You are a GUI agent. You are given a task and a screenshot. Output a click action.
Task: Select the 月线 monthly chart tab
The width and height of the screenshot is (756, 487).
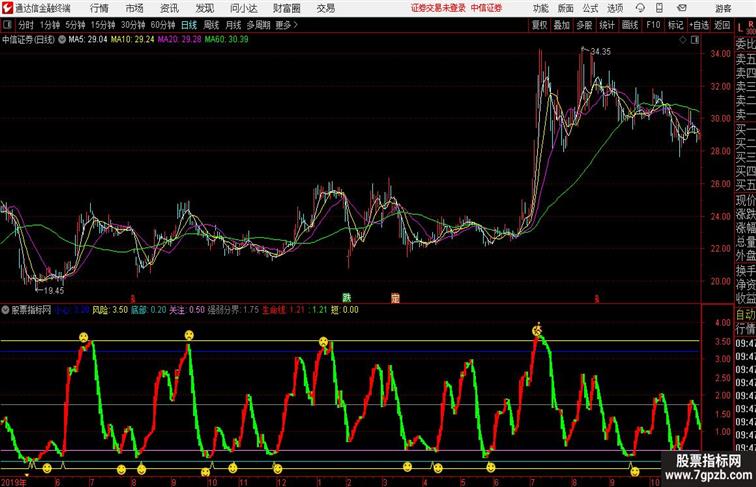click(233, 25)
